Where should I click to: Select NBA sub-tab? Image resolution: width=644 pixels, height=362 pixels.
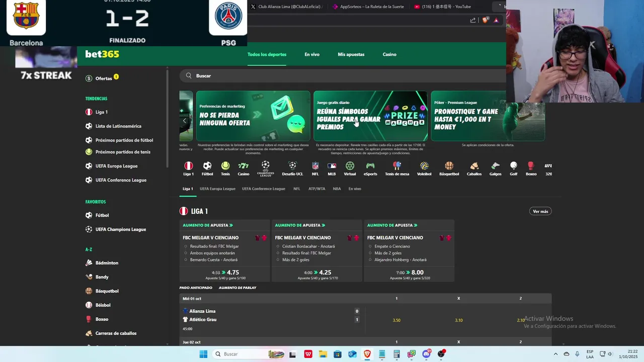tap(337, 189)
